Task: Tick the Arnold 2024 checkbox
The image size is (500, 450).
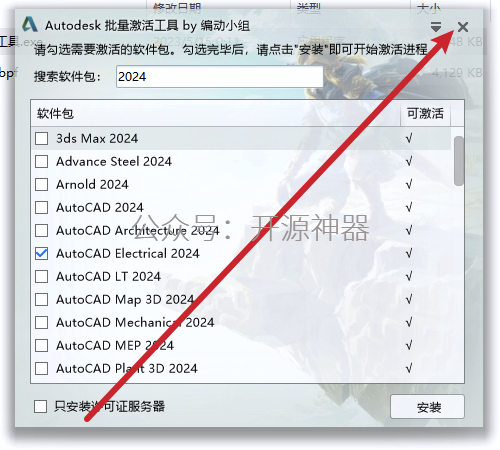Action: pos(41,184)
